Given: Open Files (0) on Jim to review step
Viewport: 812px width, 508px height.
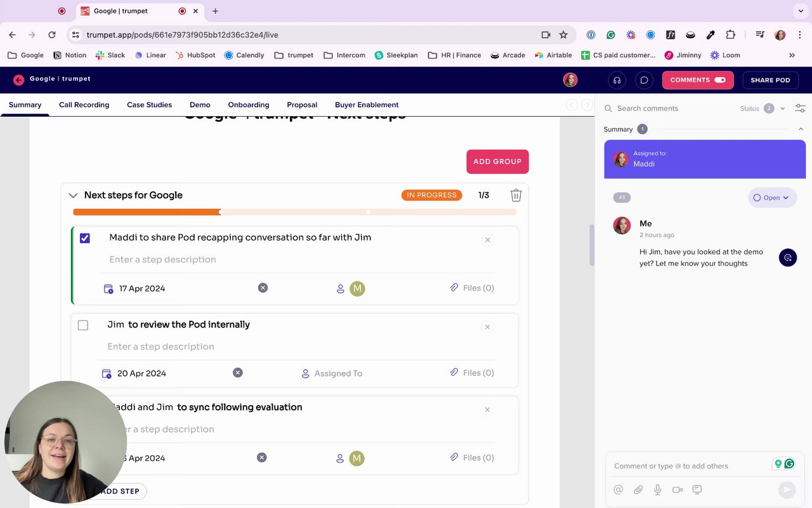Looking at the screenshot, I should coord(472,373).
